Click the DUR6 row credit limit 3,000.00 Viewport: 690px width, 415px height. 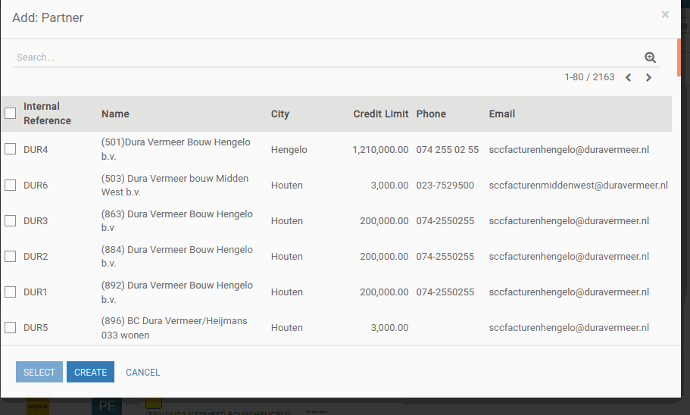click(x=389, y=185)
